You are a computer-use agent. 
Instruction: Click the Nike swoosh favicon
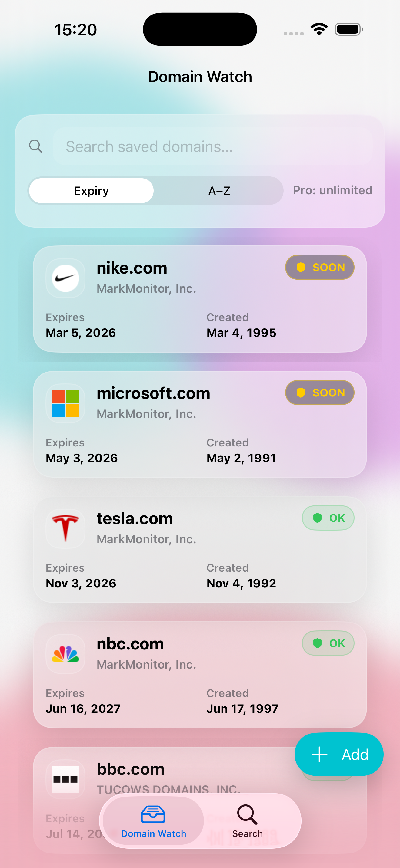(x=65, y=278)
